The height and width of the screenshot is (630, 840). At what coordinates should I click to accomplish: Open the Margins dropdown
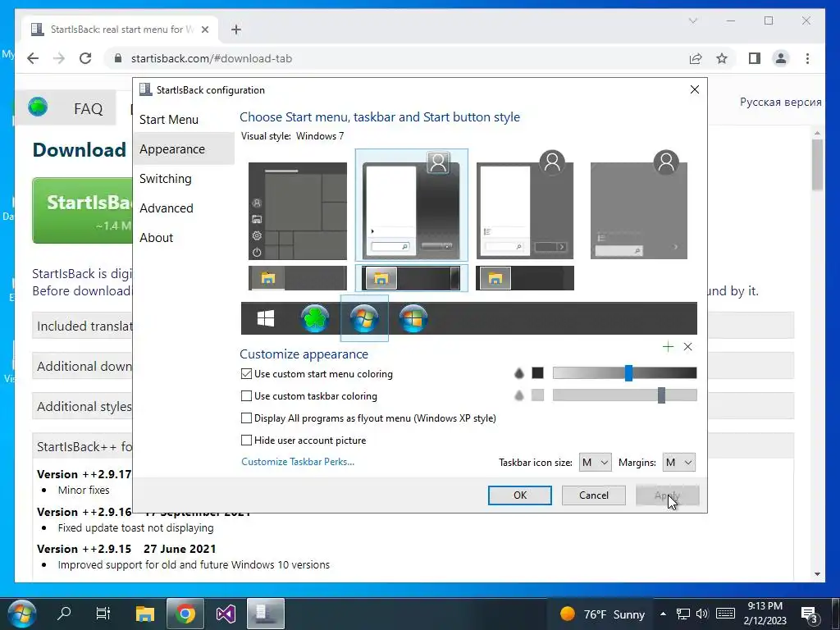[678, 463]
